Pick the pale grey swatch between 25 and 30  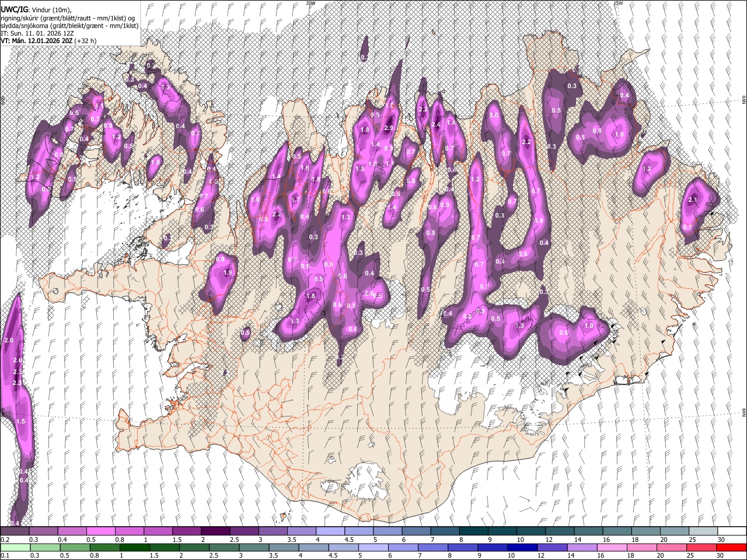point(703,531)
